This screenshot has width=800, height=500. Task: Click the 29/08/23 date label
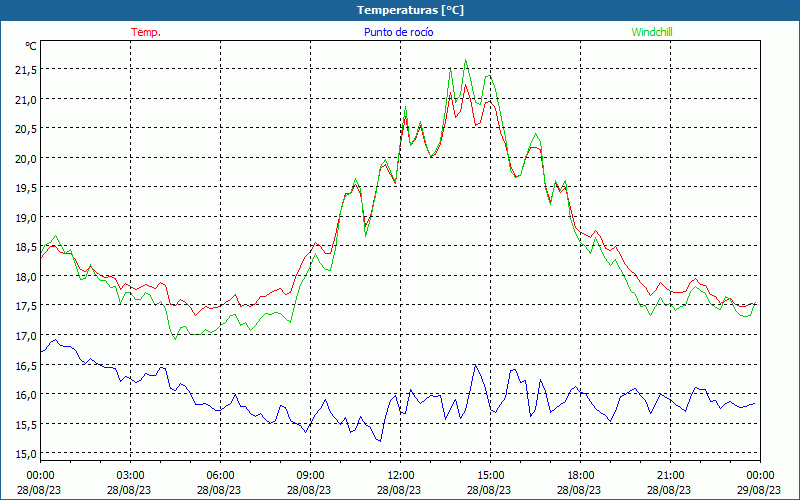pos(759,490)
